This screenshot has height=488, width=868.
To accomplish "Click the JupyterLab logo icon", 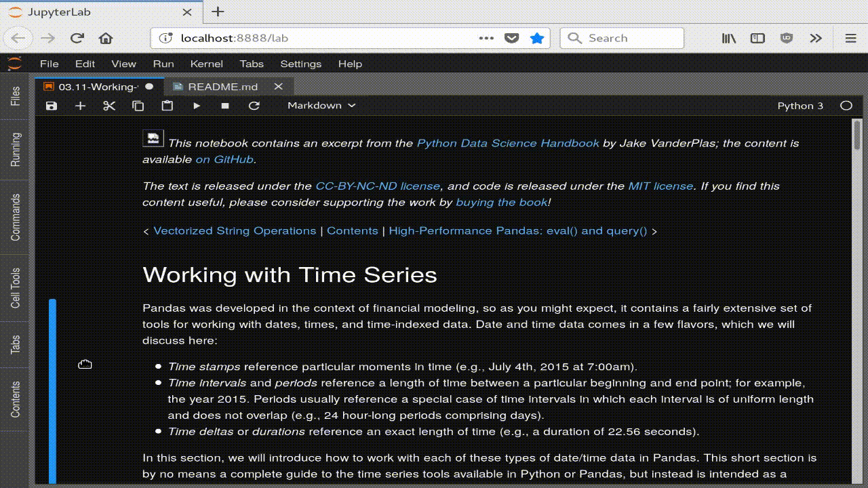I will (14, 64).
